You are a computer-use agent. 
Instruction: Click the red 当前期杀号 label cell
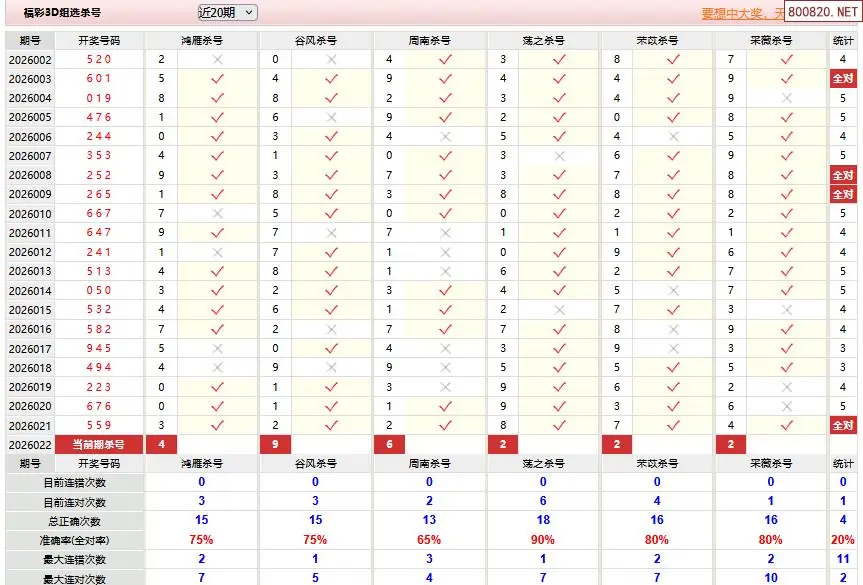(99, 444)
